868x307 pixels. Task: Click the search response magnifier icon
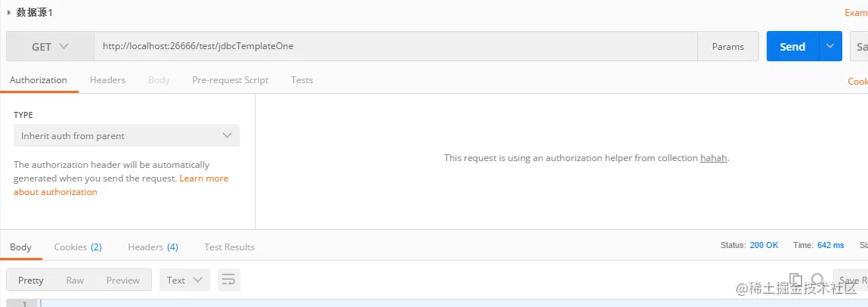(x=818, y=280)
